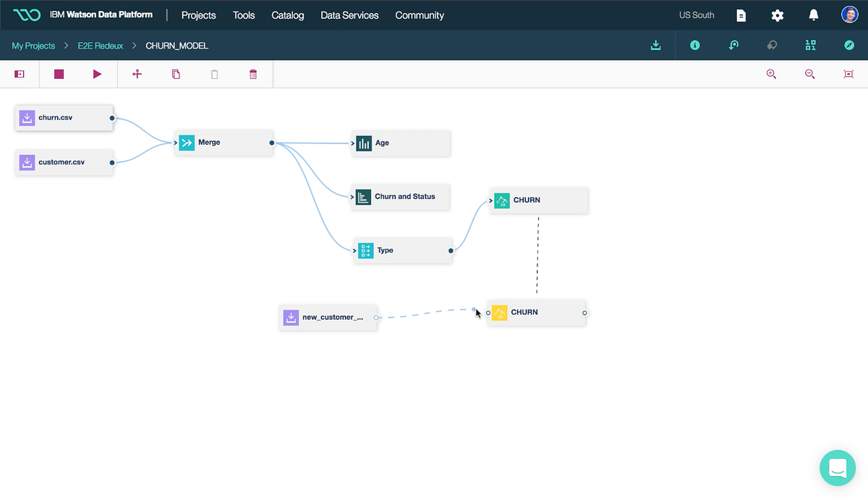Toggle the node palette panel

coord(20,74)
